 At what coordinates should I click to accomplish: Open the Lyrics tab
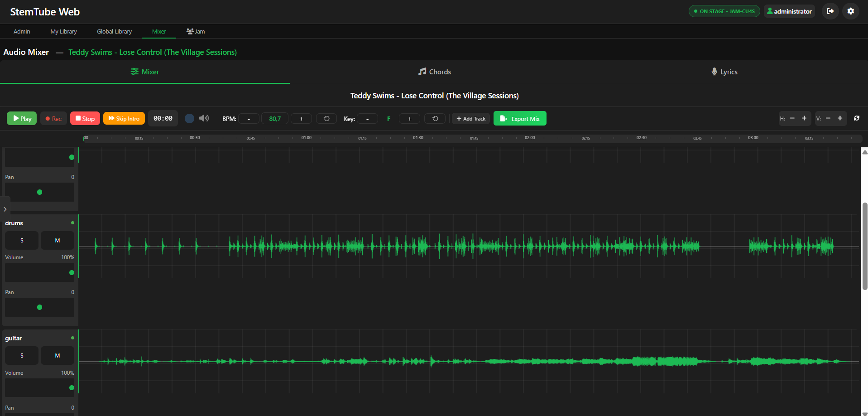724,72
